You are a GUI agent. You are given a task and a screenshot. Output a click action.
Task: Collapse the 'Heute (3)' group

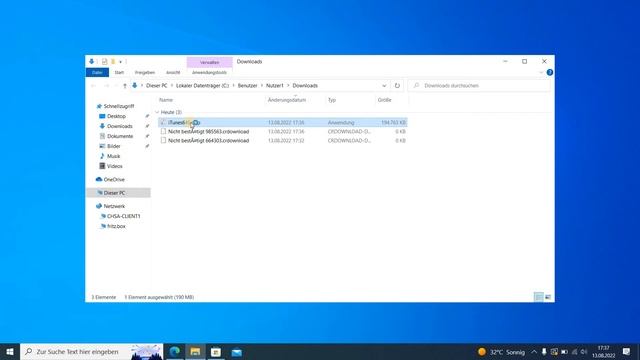point(157,112)
